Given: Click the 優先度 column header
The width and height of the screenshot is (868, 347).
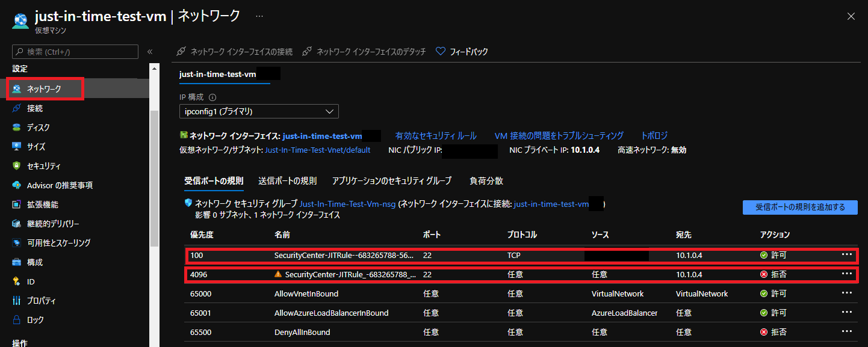Looking at the screenshot, I should coord(202,235).
